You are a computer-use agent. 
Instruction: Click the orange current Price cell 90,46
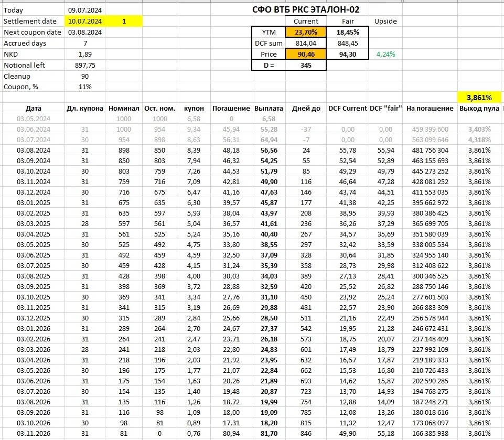tap(306, 54)
